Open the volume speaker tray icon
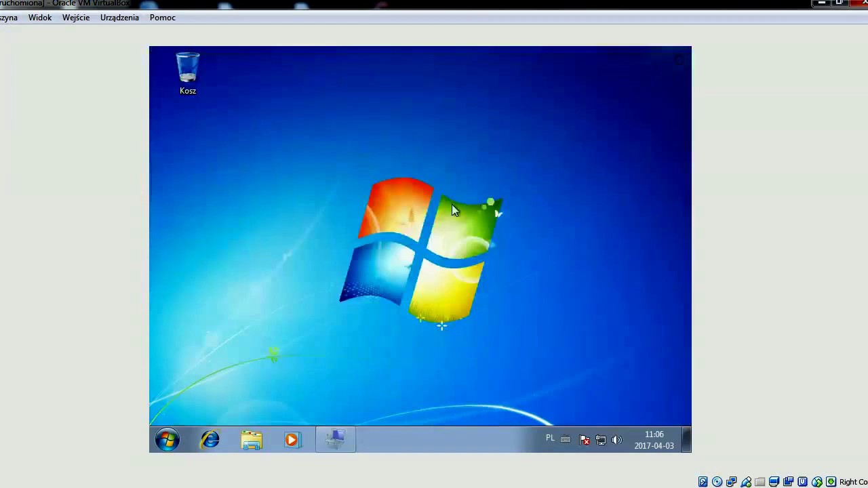The image size is (868, 488). [617, 440]
